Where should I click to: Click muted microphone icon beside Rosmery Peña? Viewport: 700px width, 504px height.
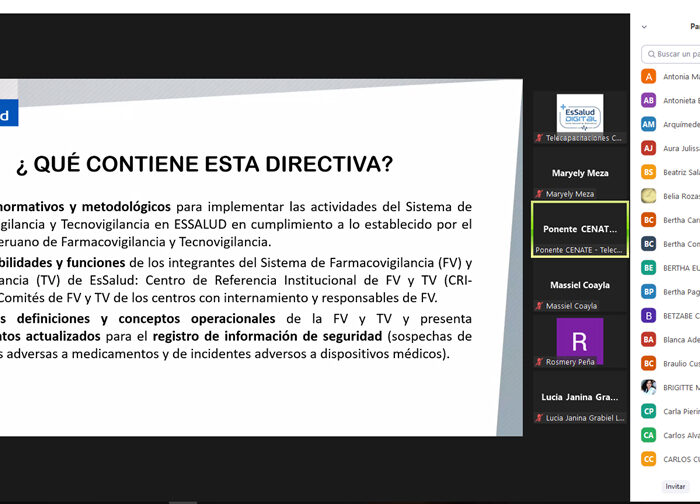539,362
